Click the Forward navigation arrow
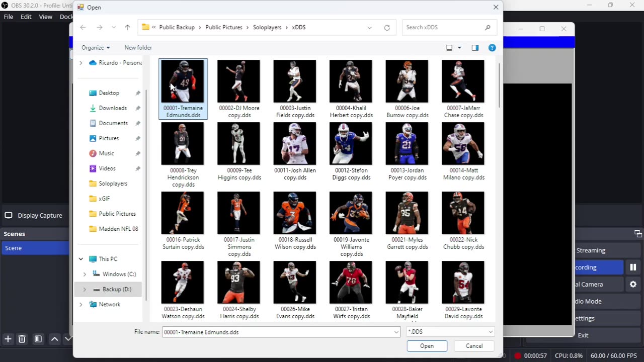644x362 pixels. (x=99, y=28)
